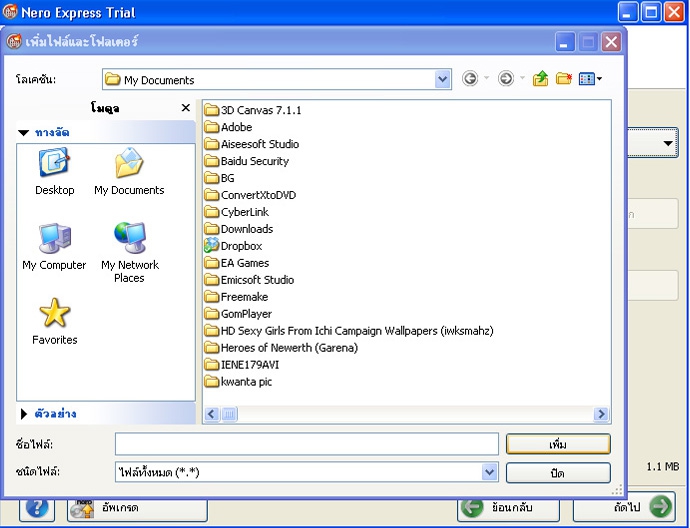Select the ConvertXtoDVD folder
The height and width of the screenshot is (528, 690).
[250, 195]
